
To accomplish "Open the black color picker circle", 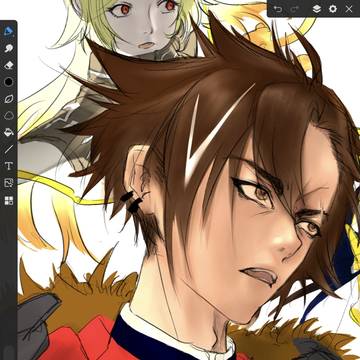I will (9, 82).
